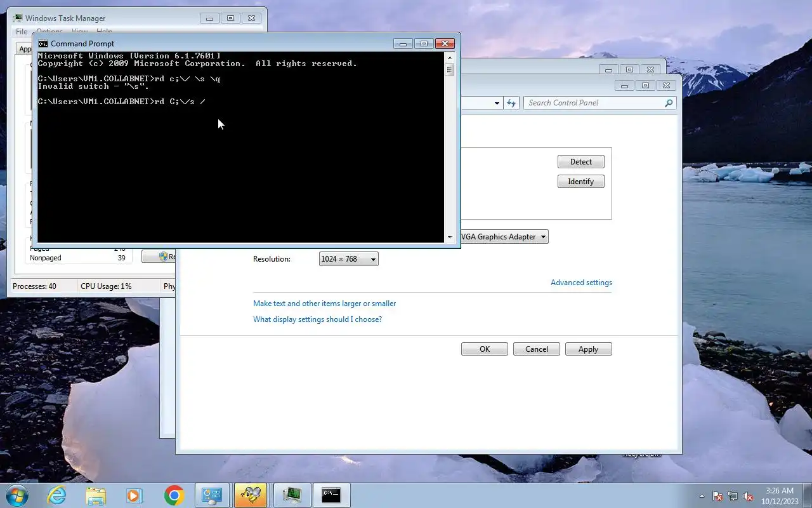
Task: Click the Resolution label
Action: coord(272,259)
